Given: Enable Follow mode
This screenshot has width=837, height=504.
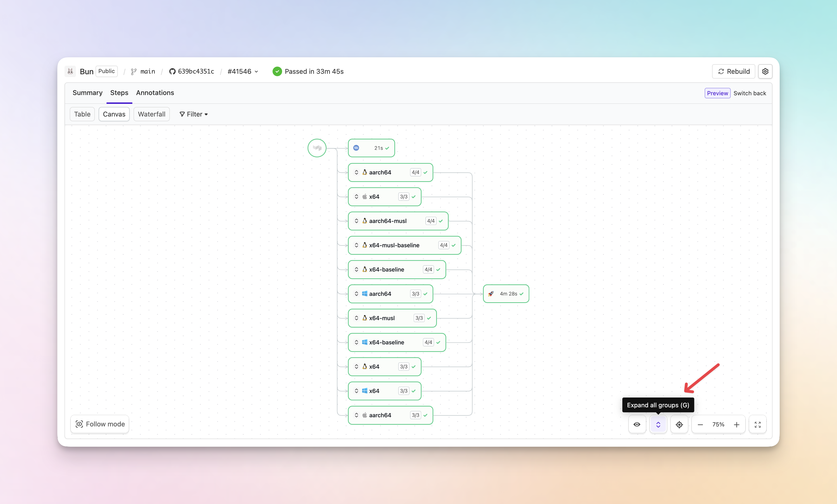Looking at the screenshot, I should pyautogui.click(x=100, y=424).
